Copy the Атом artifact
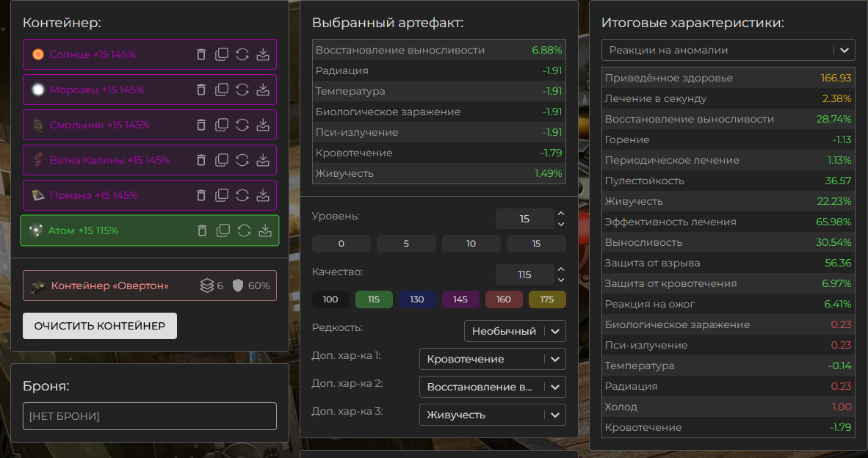This screenshot has width=868, height=458. click(x=223, y=230)
